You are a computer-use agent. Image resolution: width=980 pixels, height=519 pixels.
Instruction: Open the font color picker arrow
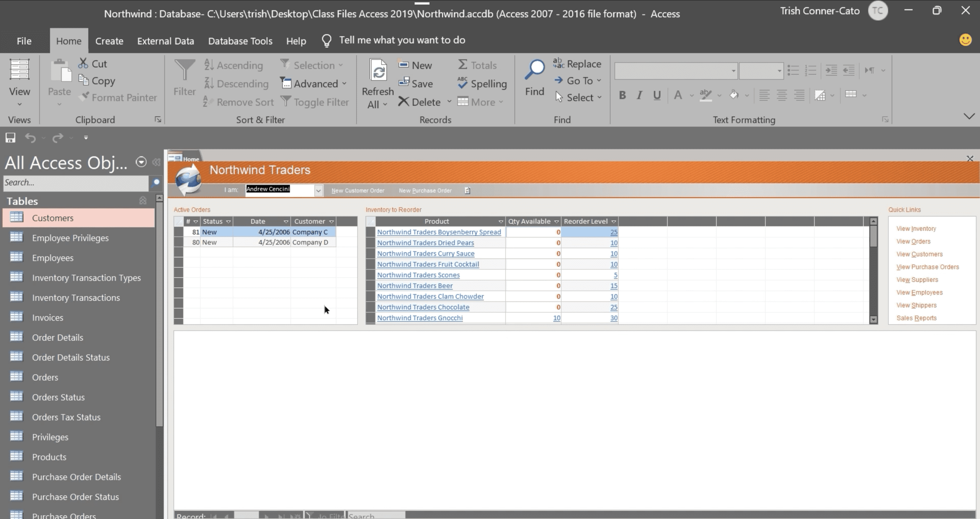pos(691,95)
